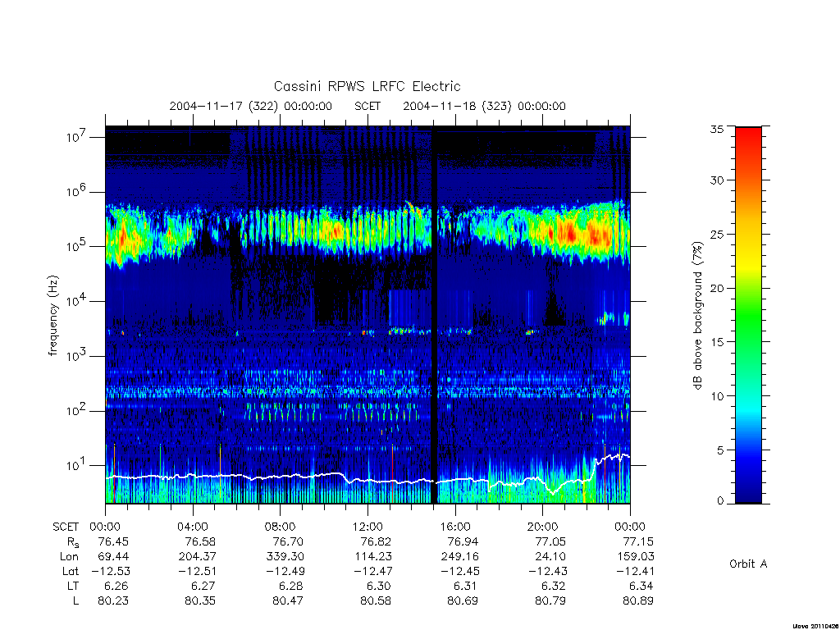Click the LT value 6.30
Image resolution: width=840 pixels, height=630 pixels.
tap(379, 586)
